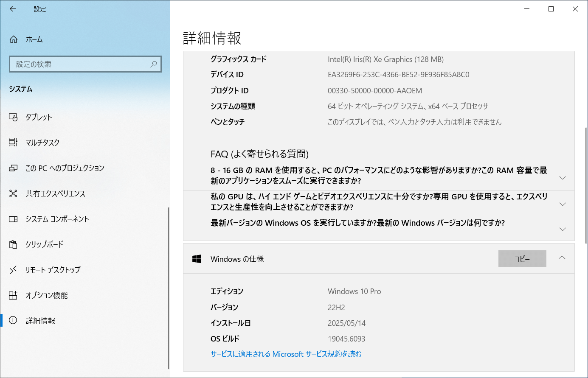Click the バージョン value 22H2
This screenshot has height=378, width=588.
[336, 307]
